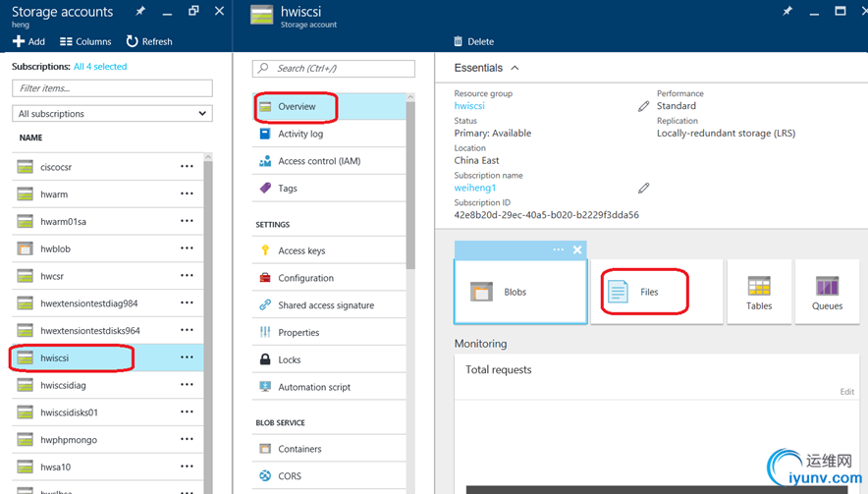The image size is (868, 494).
Task: Open the ellipsis menu for hwextensiontestdiag984
Action: click(188, 302)
